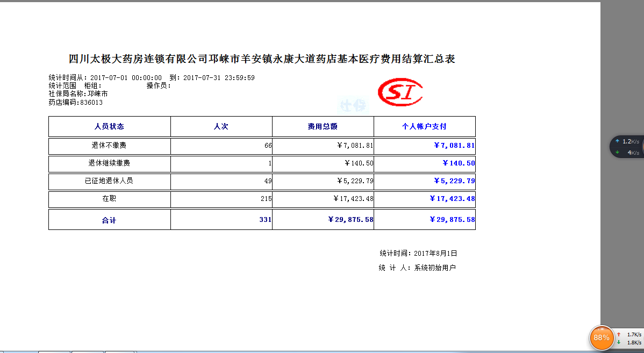Click visit count 66 in 退休不缴费 row

coord(268,145)
